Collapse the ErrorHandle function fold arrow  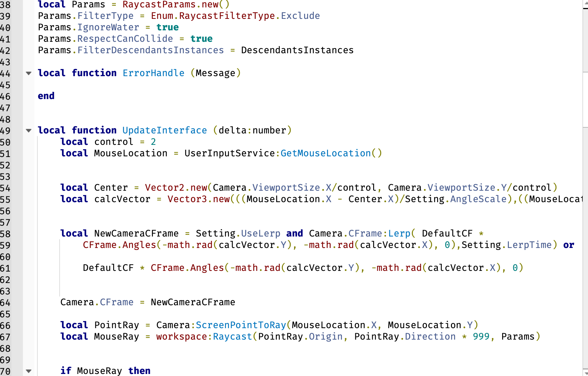[x=29, y=73]
